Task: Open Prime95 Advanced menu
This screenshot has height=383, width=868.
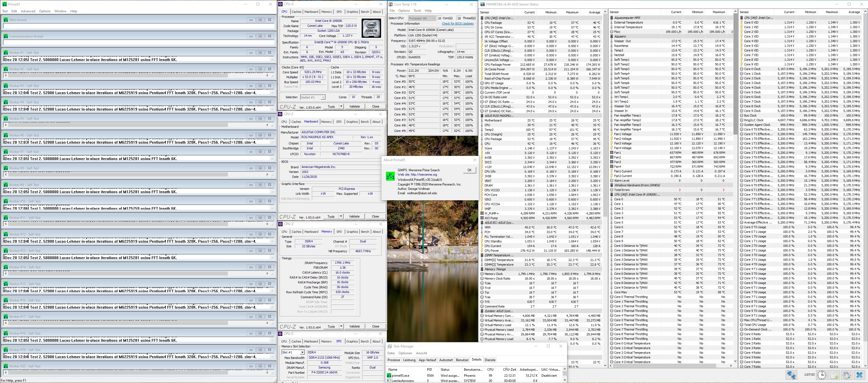Action: pos(28,11)
